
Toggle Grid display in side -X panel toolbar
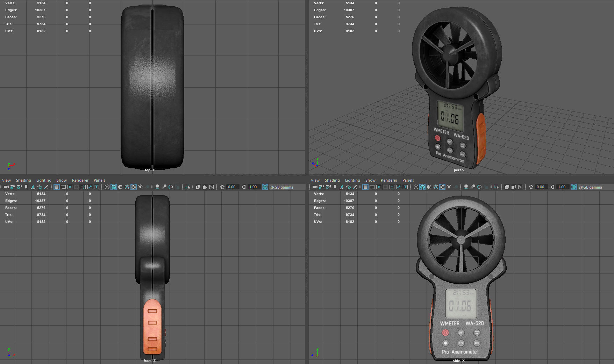point(365,187)
